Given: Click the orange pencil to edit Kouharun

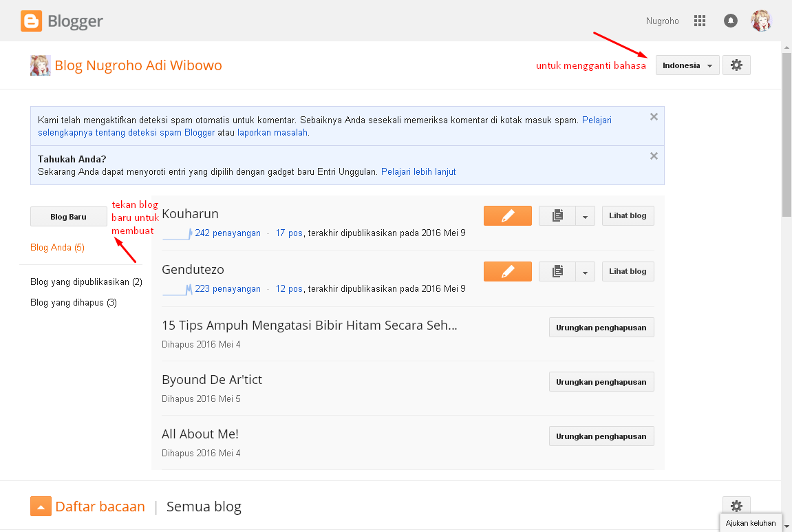Looking at the screenshot, I should [507, 215].
